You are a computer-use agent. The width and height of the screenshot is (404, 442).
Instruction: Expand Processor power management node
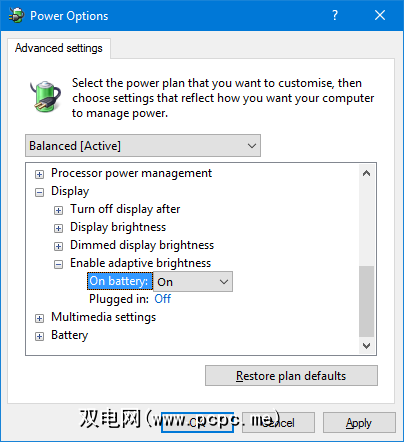[39, 174]
